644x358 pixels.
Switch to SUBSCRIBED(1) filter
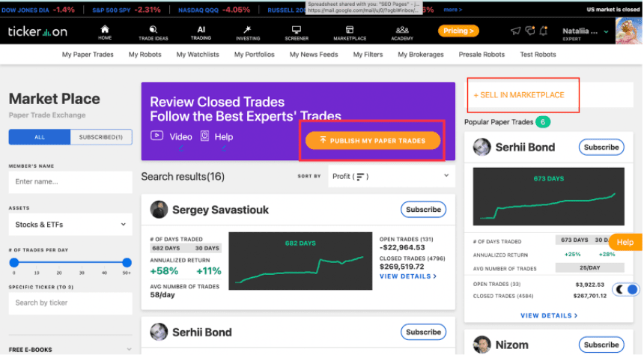(x=101, y=137)
